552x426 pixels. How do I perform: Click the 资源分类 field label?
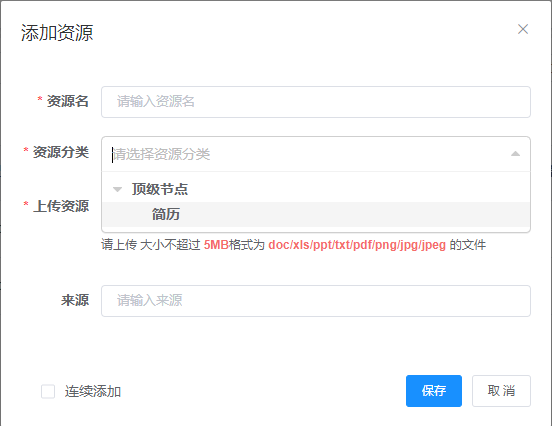pos(61,152)
